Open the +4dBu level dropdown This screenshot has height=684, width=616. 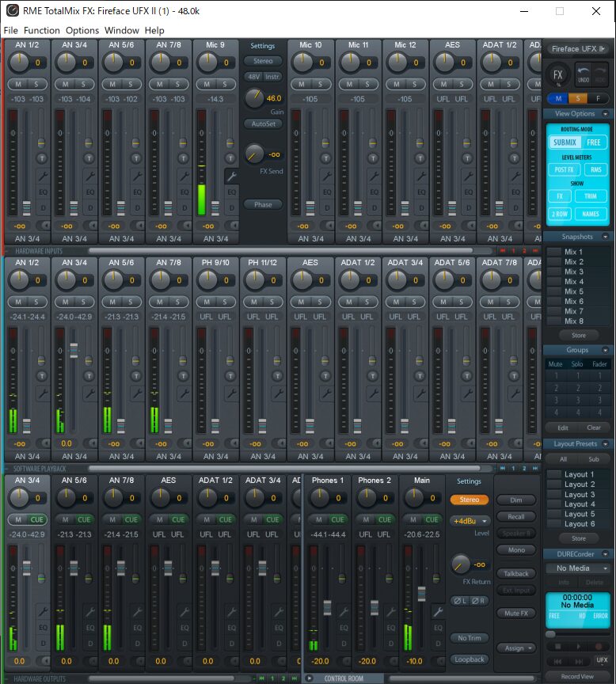[470, 521]
